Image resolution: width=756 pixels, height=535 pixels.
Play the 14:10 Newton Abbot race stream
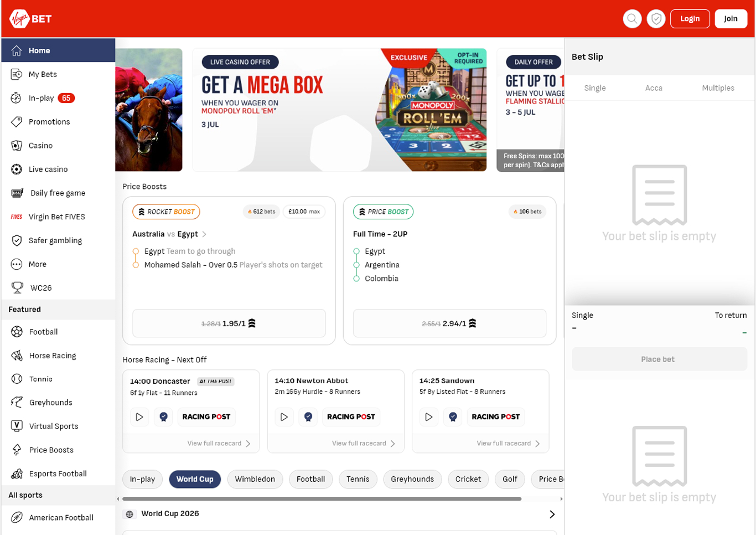[x=284, y=416]
